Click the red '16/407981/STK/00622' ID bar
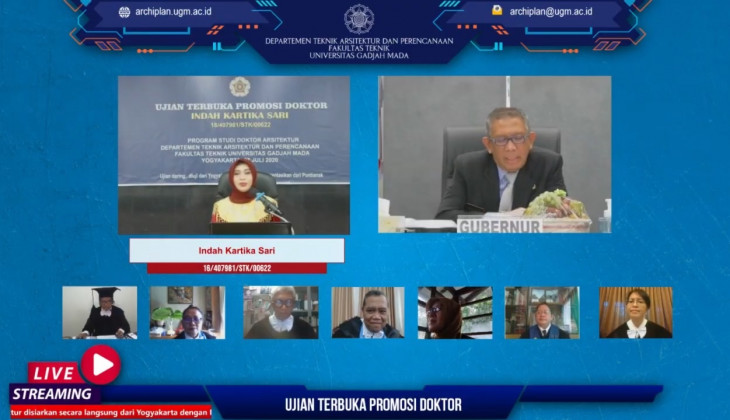Screen dimensions: 730x420 (237, 268)
